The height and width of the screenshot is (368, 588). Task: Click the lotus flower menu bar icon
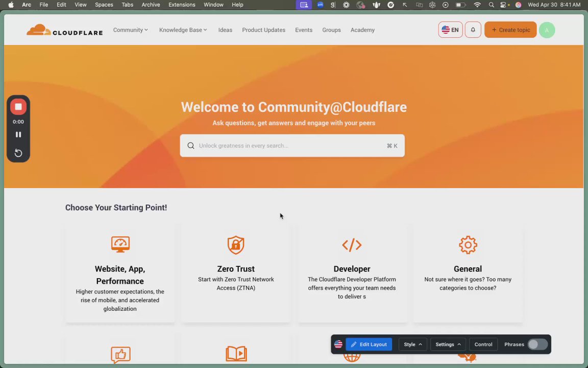(376, 5)
